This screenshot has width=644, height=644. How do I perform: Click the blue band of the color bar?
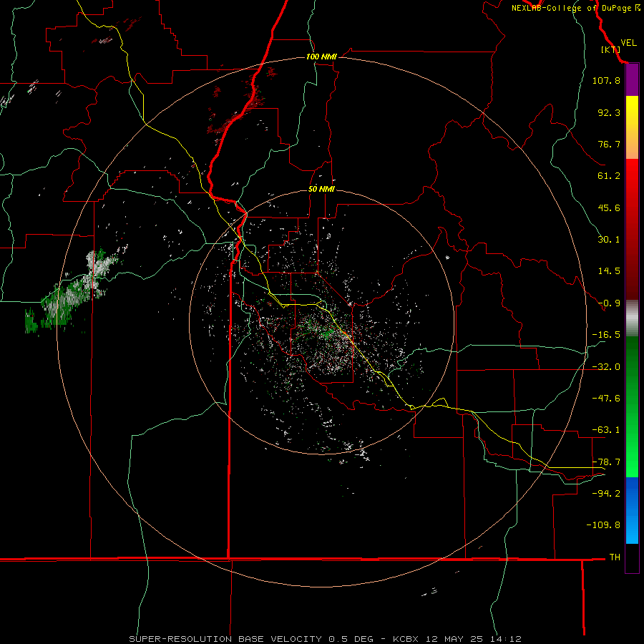point(632,510)
